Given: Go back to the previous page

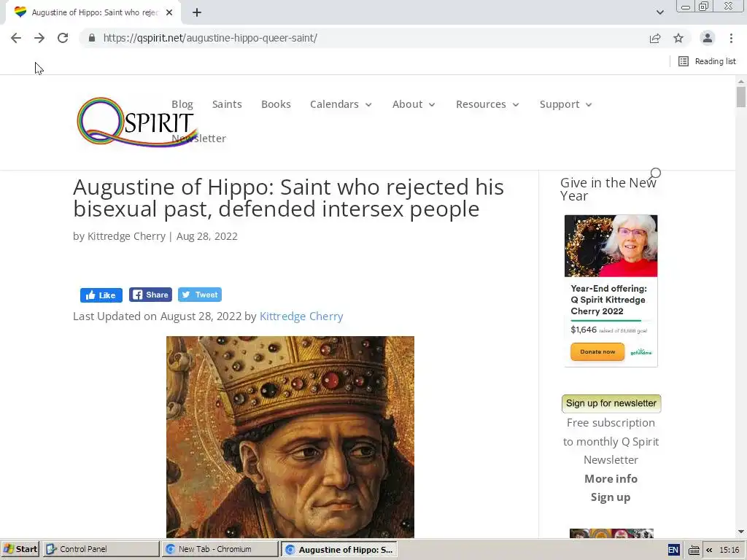Looking at the screenshot, I should [x=16, y=38].
